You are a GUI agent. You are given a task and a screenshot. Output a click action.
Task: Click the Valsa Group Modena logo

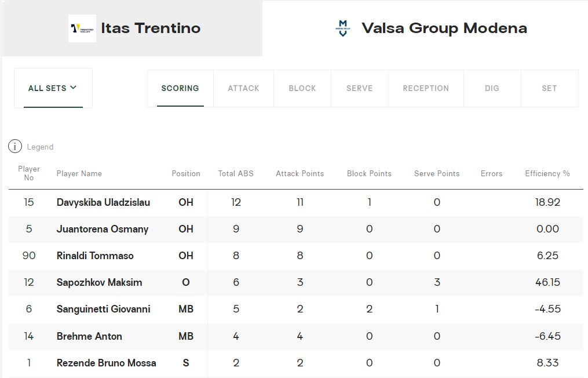[x=343, y=28]
